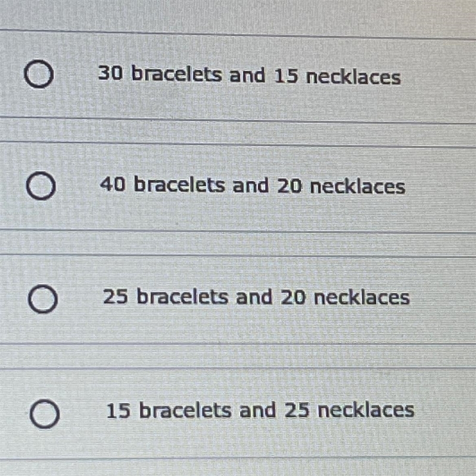Pick the 15 bracelets radio circle
Screen dimensions: 476x476
[x=44, y=414]
